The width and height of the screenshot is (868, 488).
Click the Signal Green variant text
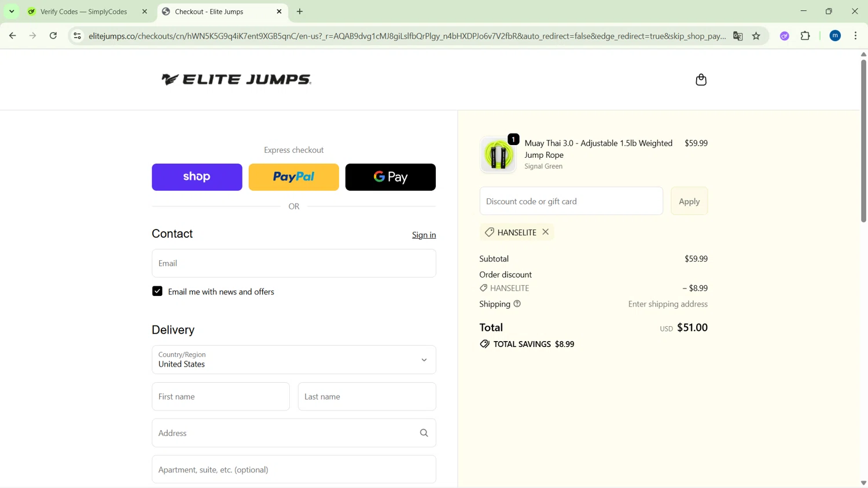[543, 167]
